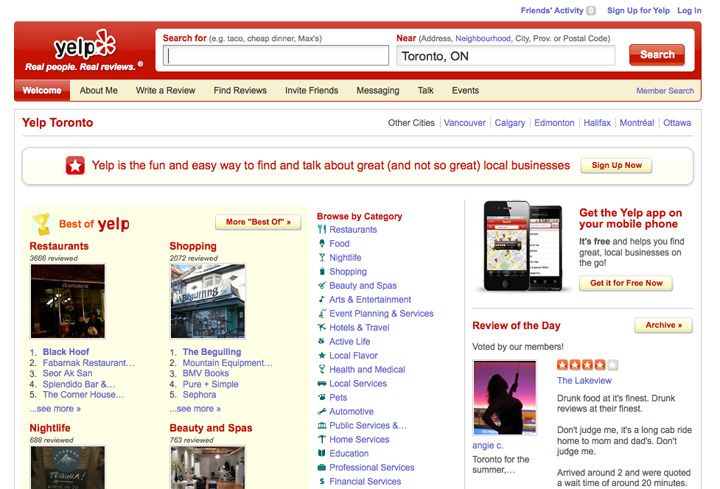Click the Home Services hammer icon

click(322, 439)
